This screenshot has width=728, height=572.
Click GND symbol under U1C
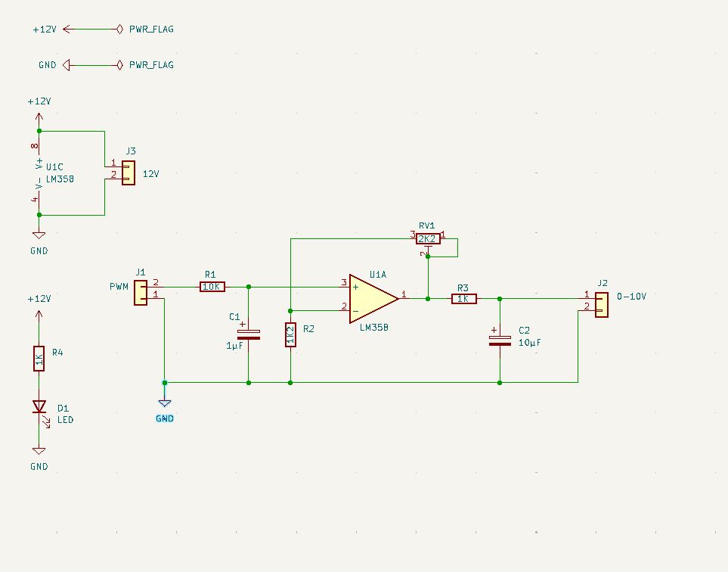pyautogui.click(x=39, y=235)
